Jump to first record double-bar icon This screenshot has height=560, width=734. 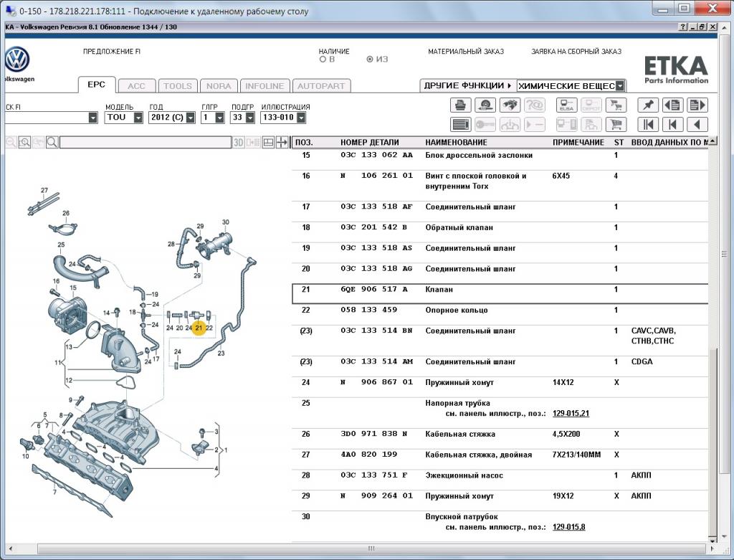(x=648, y=125)
